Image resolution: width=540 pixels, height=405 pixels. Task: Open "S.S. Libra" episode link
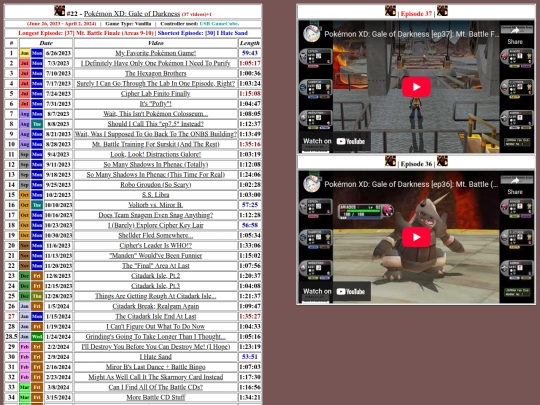tap(156, 195)
